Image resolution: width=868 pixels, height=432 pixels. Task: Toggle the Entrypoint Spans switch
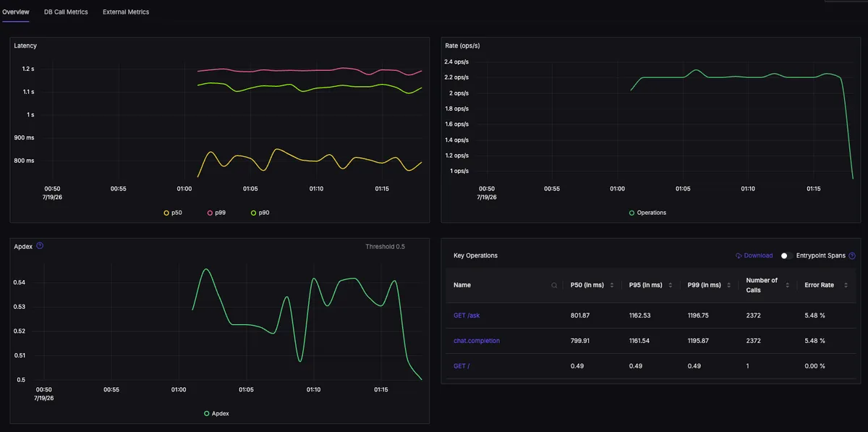point(787,255)
